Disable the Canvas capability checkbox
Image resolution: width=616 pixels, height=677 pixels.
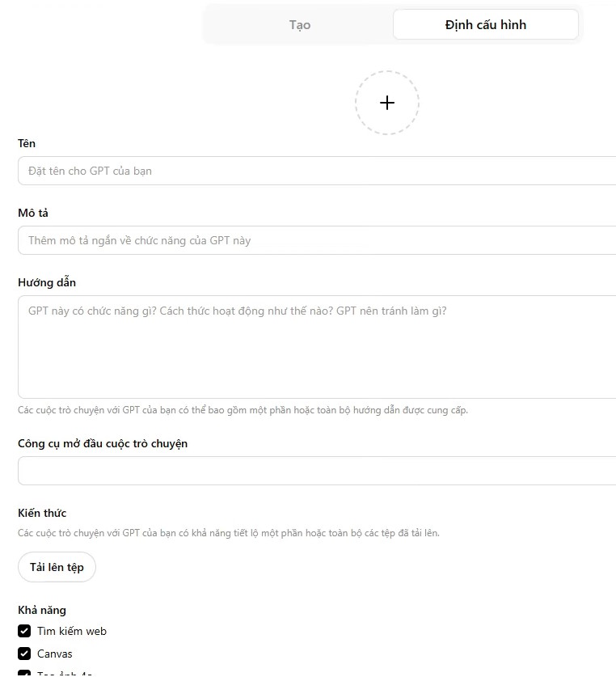click(23, 654)
